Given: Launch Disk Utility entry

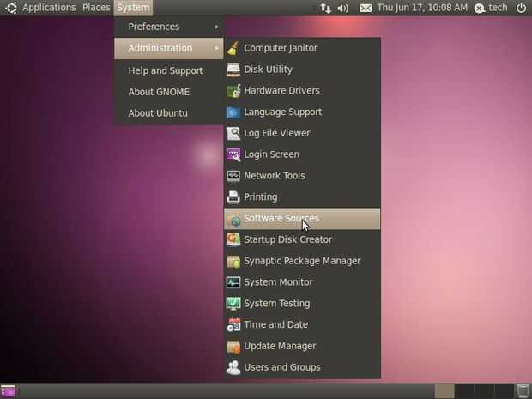Looking at the screenshot, I should [302, 70].
